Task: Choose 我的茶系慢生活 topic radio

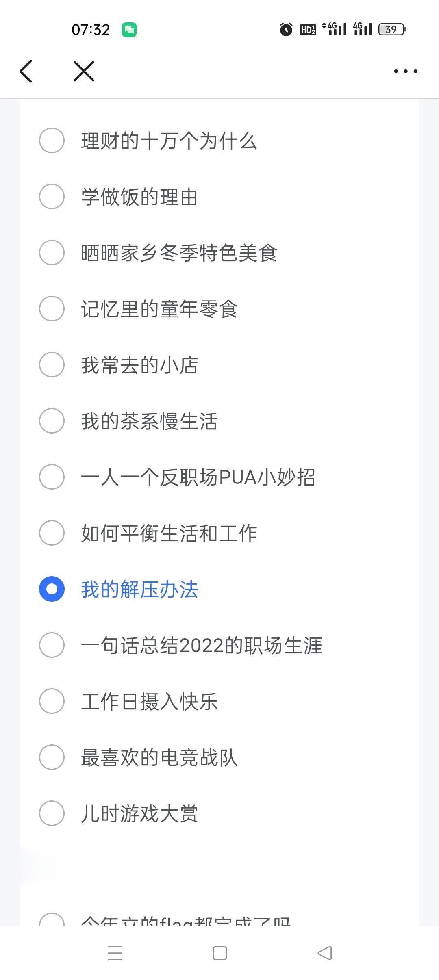Action: (52, 421)
